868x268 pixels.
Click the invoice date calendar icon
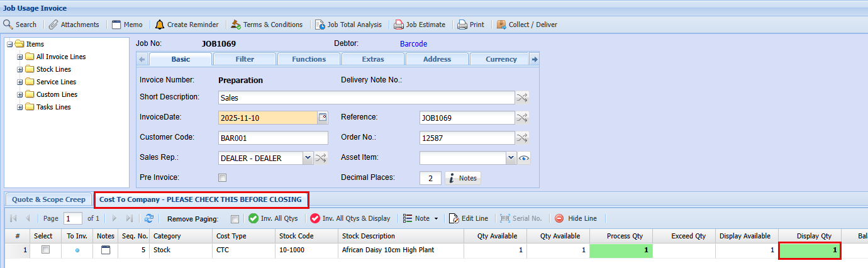click(x=323, y=118)
